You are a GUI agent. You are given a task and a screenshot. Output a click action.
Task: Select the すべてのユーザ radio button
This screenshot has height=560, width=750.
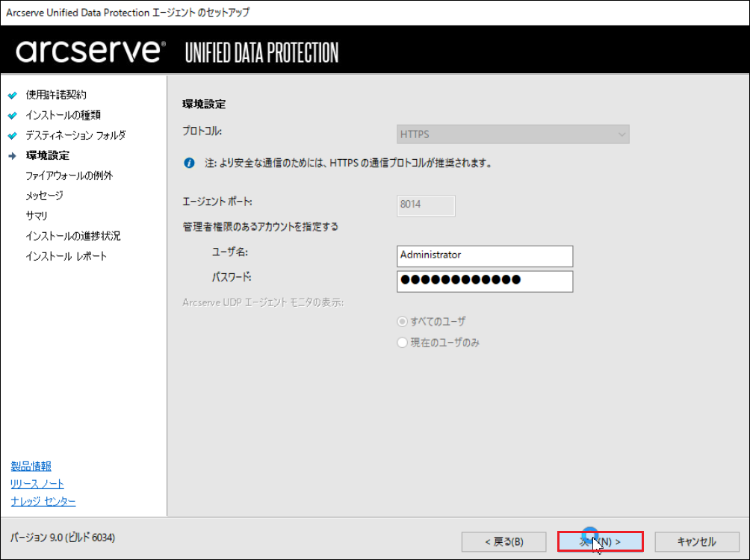click(402, 322)
